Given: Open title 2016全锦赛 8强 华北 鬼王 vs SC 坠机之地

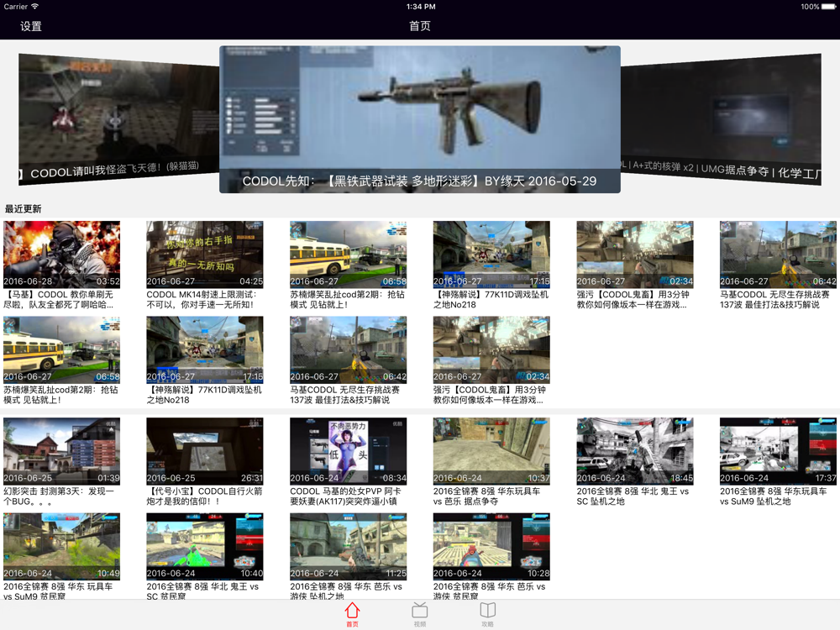Looking at the screenshot, I should (x=633, y=496).
